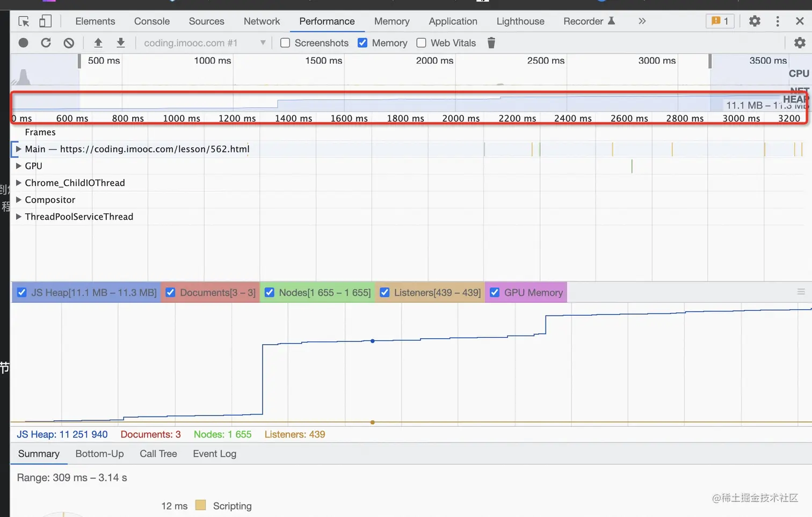The width and height of the screenshot is (812, 517).
Task: Click the "Range: 309 ms – 3.14 s" text
Action: (72, 477)
